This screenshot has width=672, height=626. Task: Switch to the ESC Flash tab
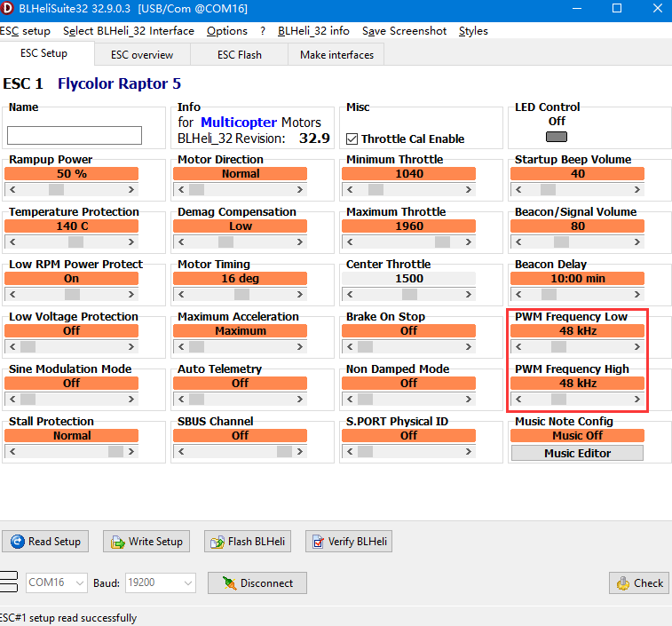point(240,55)
